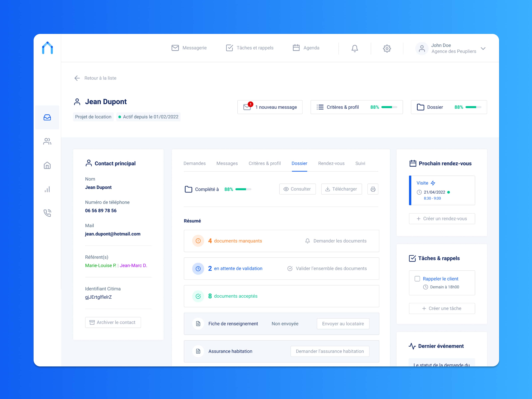Click the Complété à 88% progress bar

(x=243, y=189)
